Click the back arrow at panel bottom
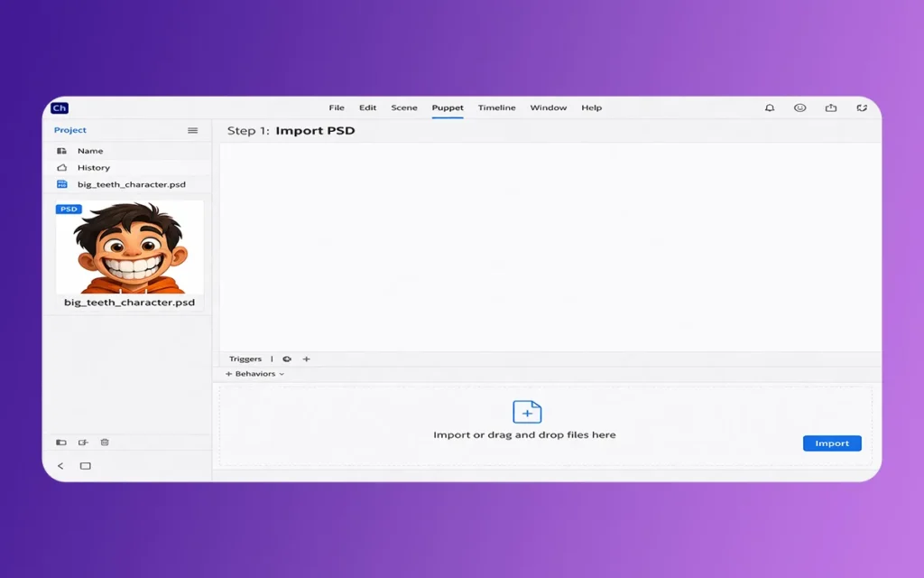Viewport: 924px width, 578px height. tap(60, 466)
